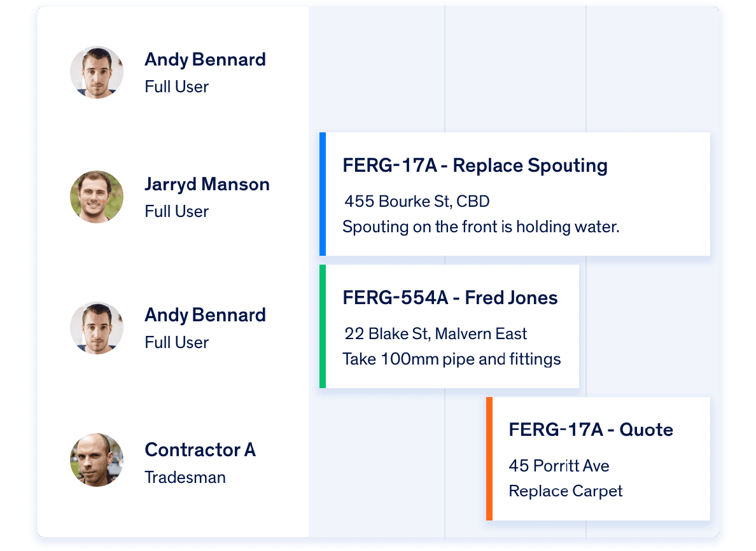Click the green status bar on the Fred Jones card
Screen dimensions: 756x551
click(323, 326)
